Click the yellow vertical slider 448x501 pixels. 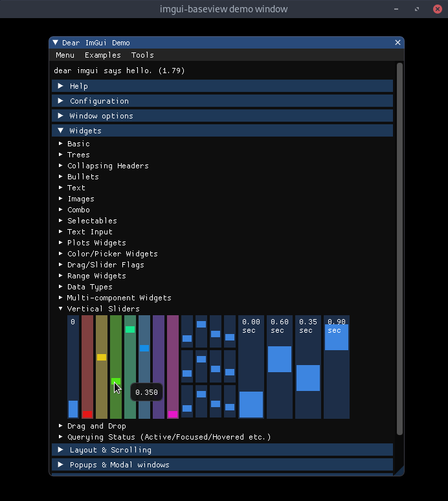tap(102, 367)
